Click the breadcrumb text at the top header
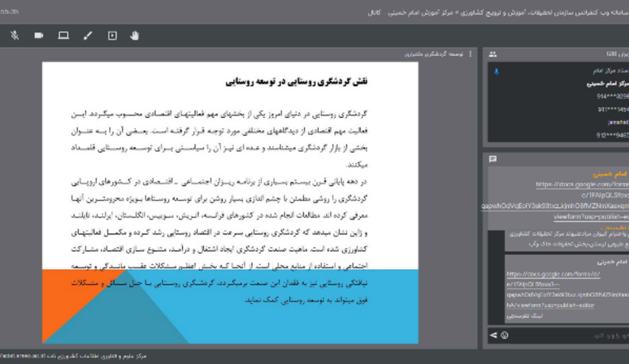629x364 pixels. coord(498,13)
